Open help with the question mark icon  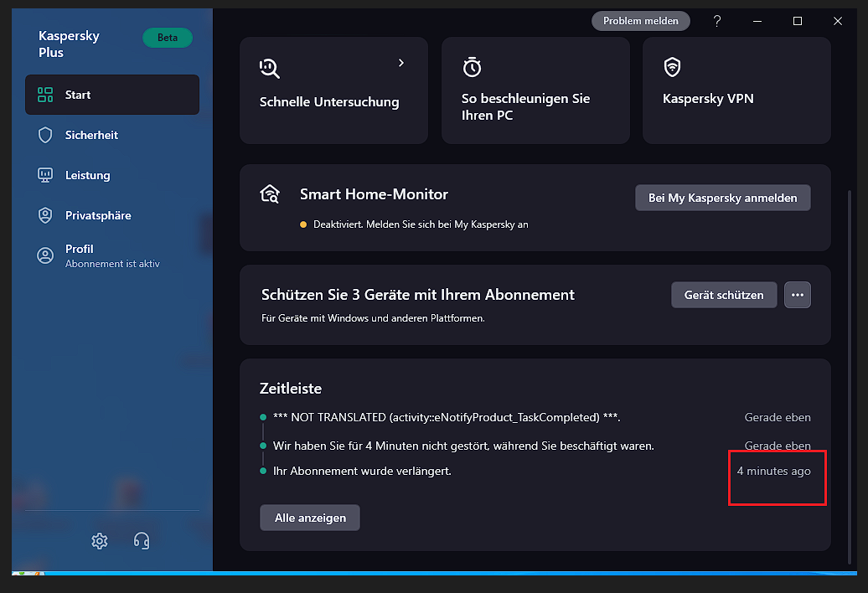click(717, 21)
